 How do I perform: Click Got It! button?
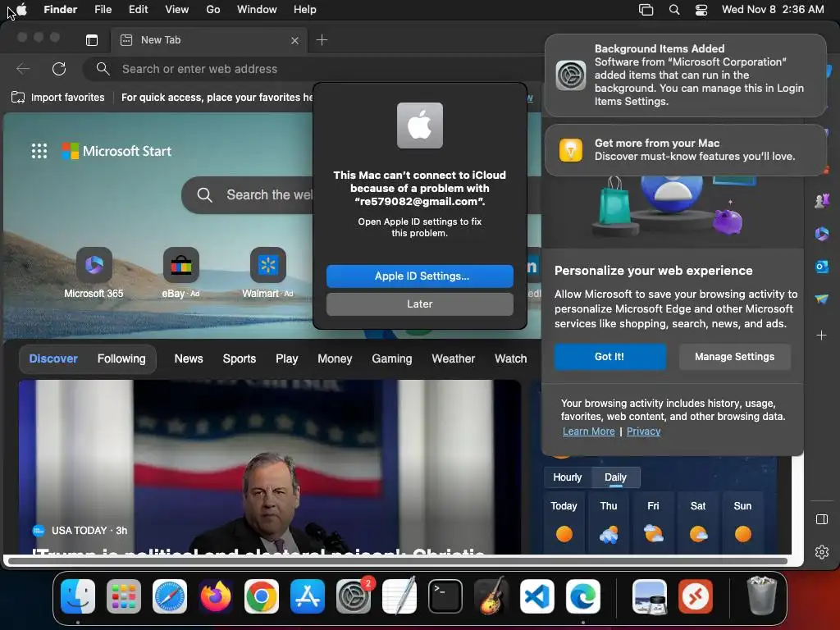point(609,357)
